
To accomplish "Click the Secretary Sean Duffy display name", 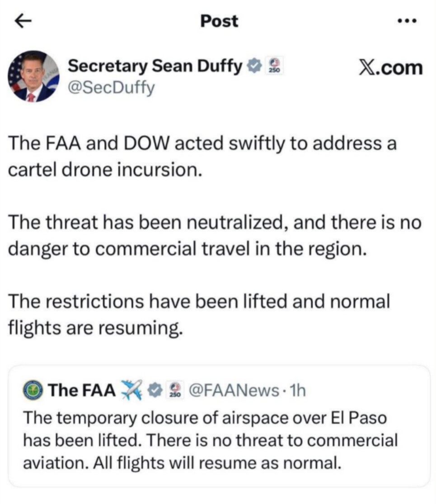I will [155, 66].
